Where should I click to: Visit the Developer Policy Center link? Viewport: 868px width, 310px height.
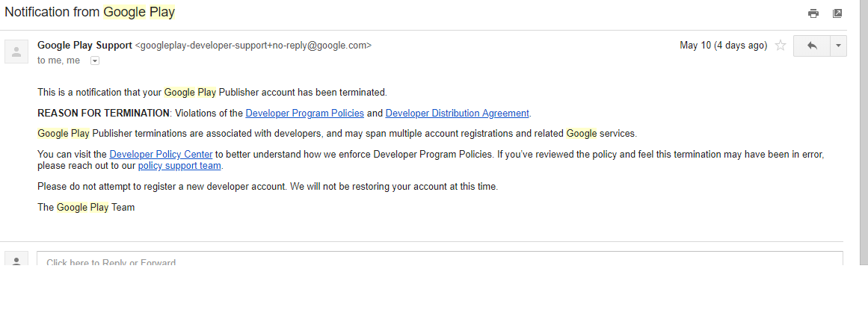[x=161, y=155]
